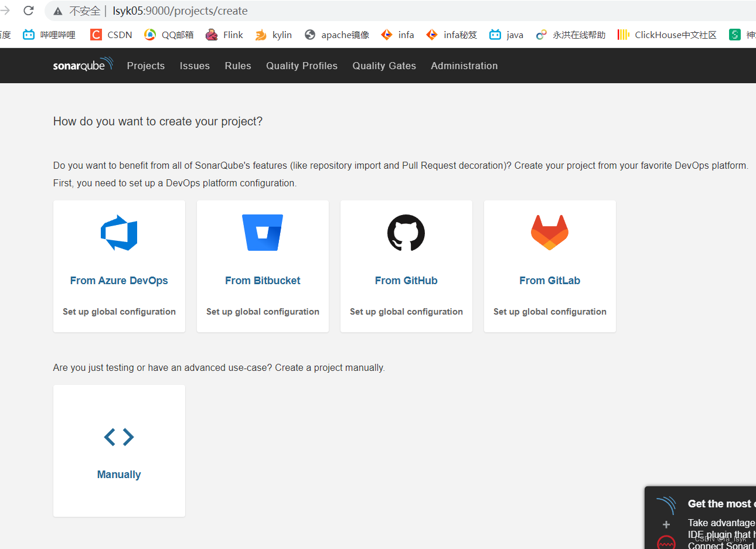Reload the page with the refresh icon
The image size is (756, 549).
(28, 11)
